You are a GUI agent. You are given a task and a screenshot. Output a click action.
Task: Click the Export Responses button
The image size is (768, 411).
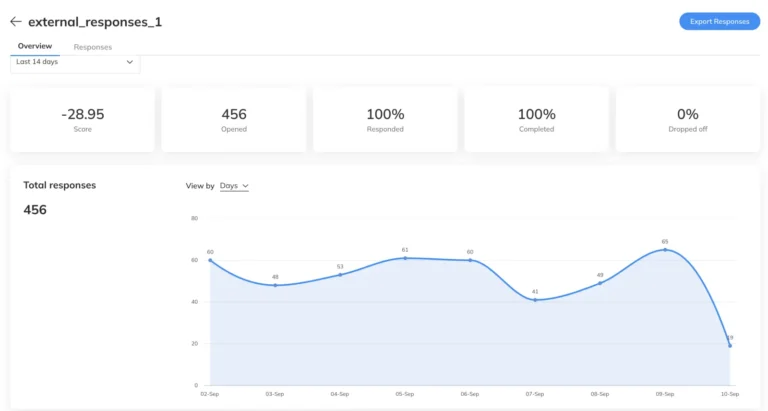(719, 22)
